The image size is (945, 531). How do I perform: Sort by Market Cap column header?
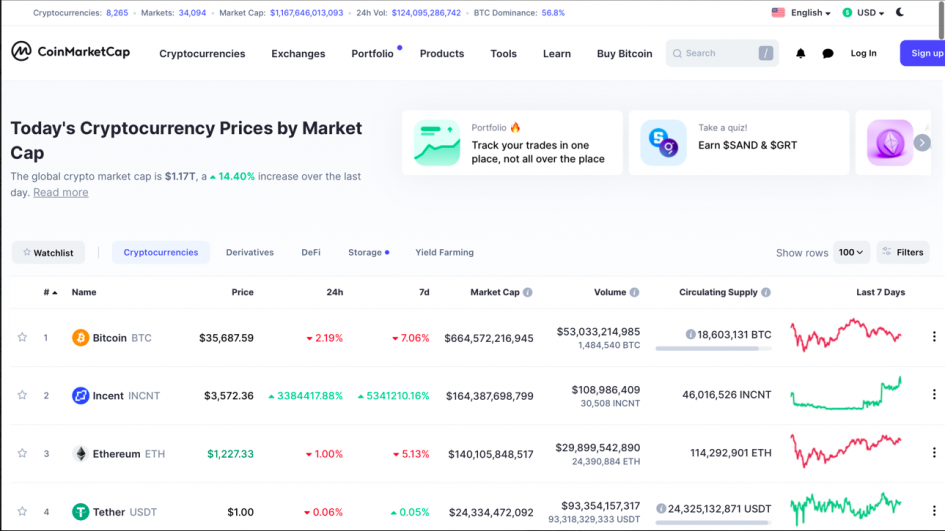click(x=495, y=292)
